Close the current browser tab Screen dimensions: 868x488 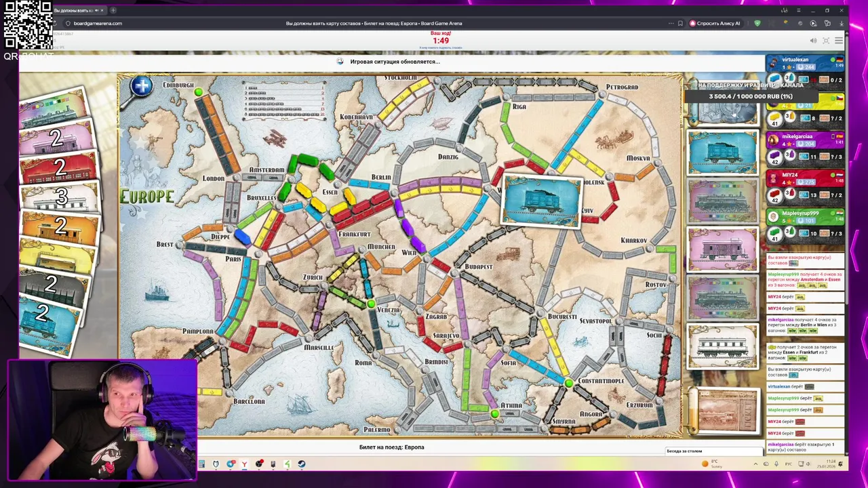(x=102, y=10)
